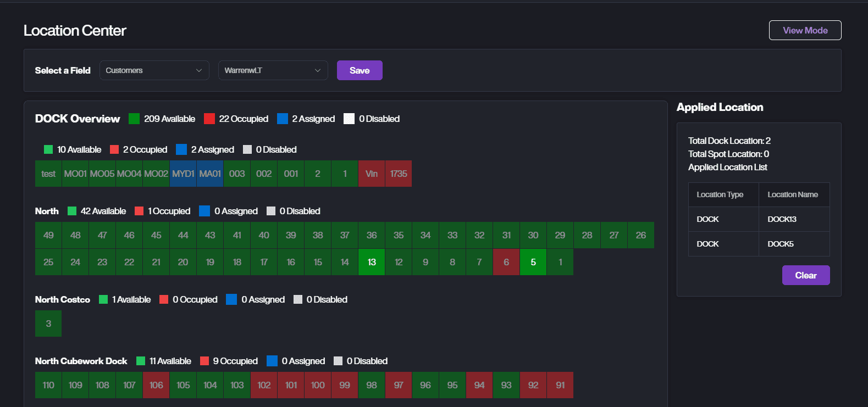Pick the MA01 assigned dock tile
Image resolution: width=868 pixels, height=407 pixels.
coord(210,174)
